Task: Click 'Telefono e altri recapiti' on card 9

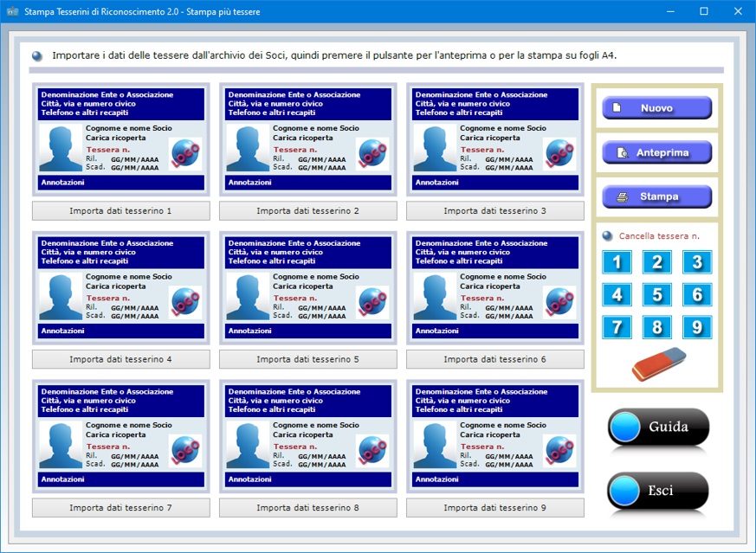Action: [x=459, y=409]
